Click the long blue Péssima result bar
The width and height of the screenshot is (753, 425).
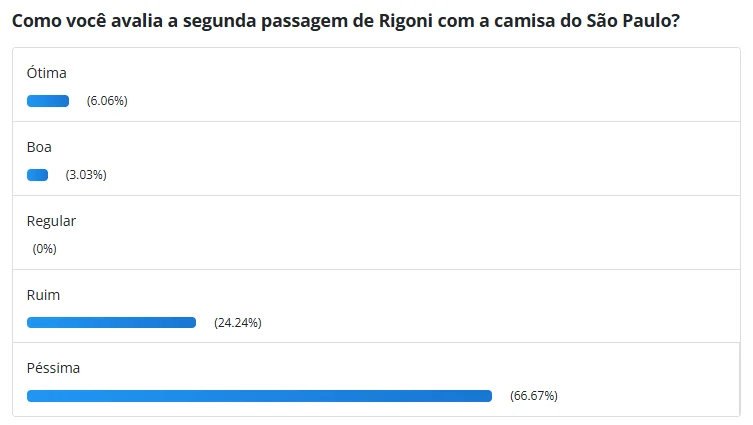pos(259,396)
